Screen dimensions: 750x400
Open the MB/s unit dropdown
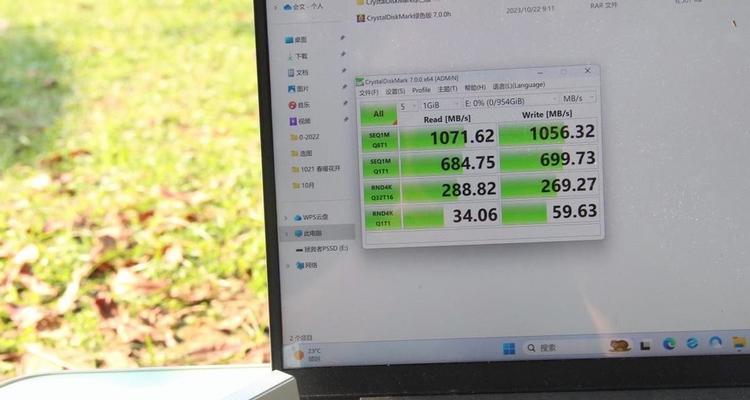(579, 98)
